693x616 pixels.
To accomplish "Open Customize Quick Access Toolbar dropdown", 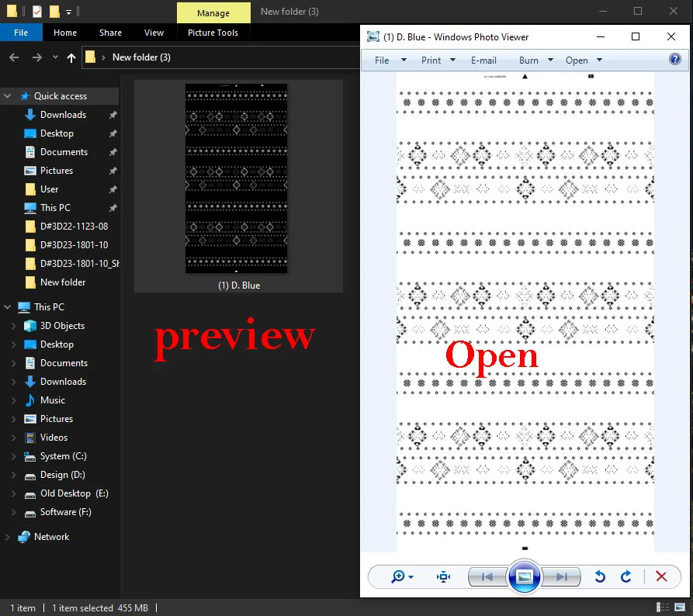I will [x=68, y=12].
